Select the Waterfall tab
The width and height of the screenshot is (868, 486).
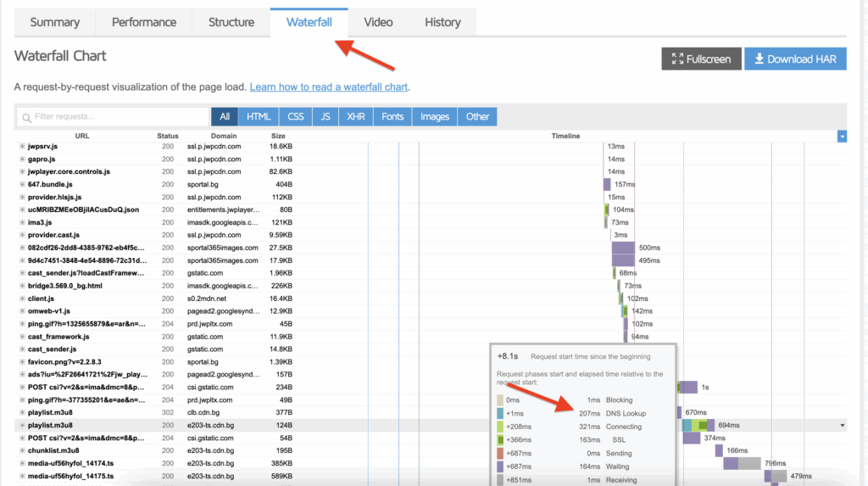click(309, 22)
